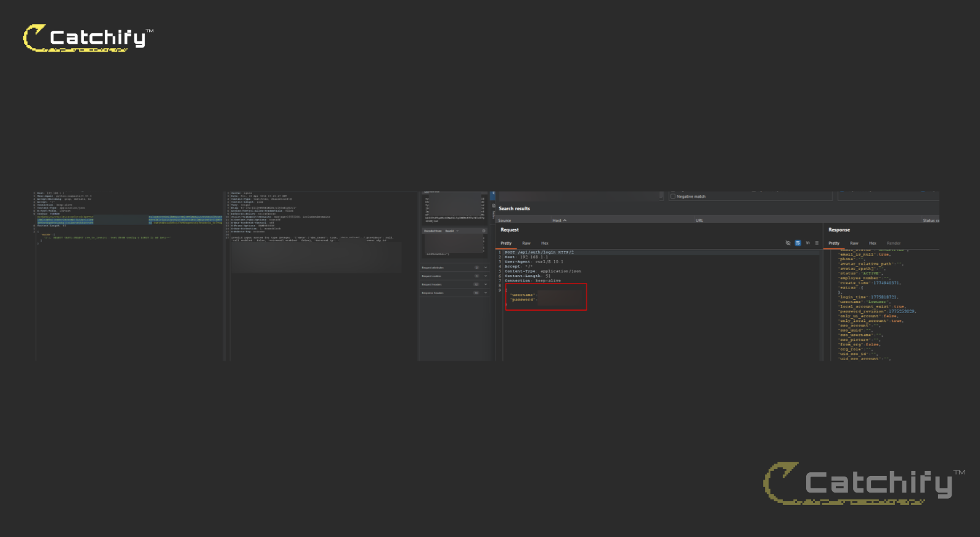Select the Response Hex tab
The image size is (980, 537).
(873, 243)
